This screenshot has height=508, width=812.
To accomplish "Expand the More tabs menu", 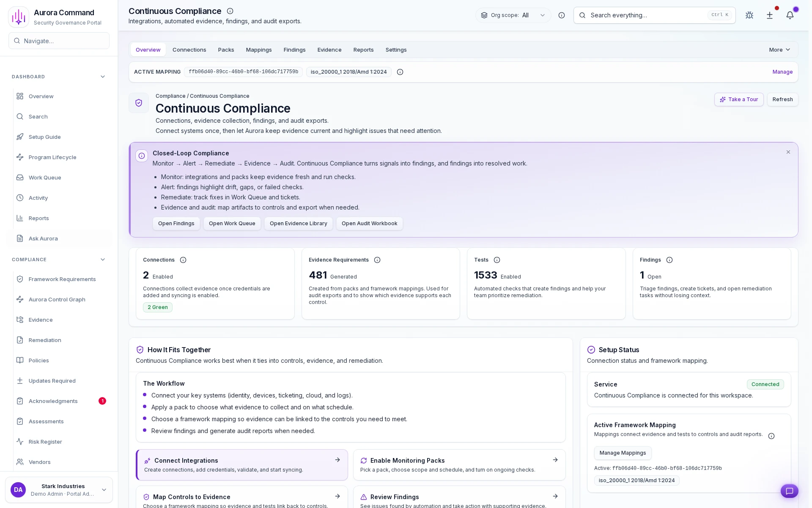I will [779, 50].
